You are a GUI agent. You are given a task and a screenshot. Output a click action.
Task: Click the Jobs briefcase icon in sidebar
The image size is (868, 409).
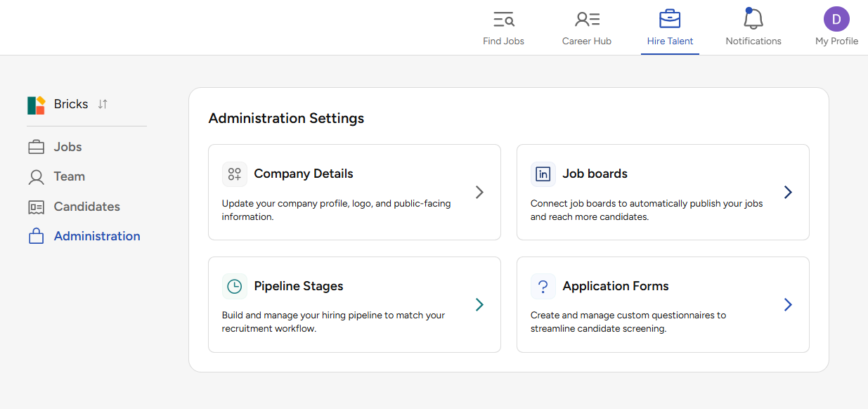point(36,148)
